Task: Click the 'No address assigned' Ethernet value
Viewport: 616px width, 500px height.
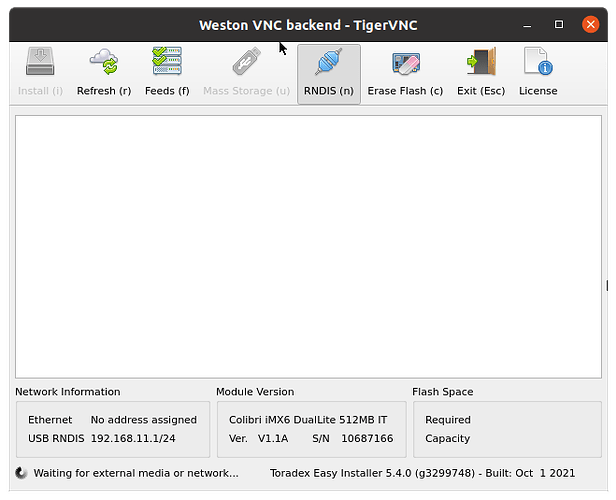Action: pyautogui.click(x=144, y=420)
